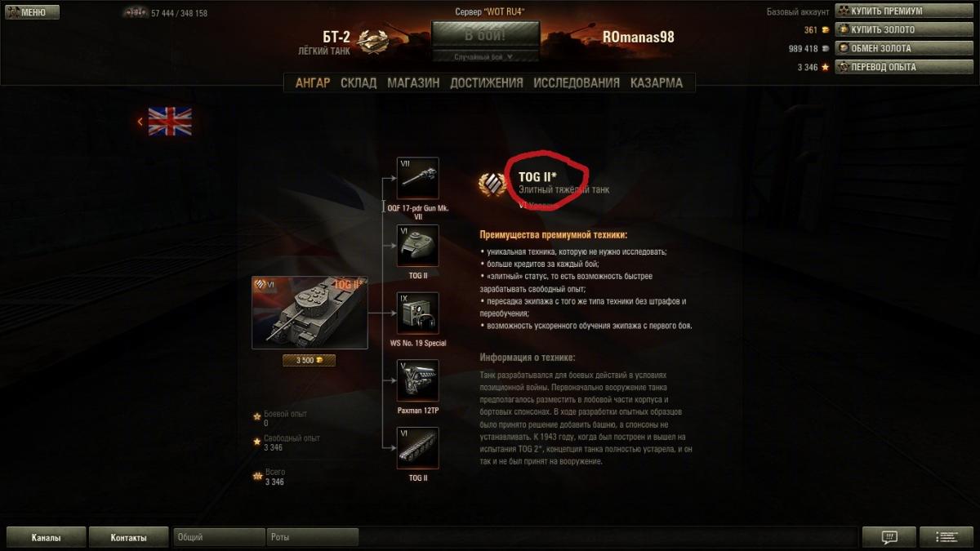Viewport: 980px width, 551px height.
Task: Open the Контакты button
Action: click(128, 537)
